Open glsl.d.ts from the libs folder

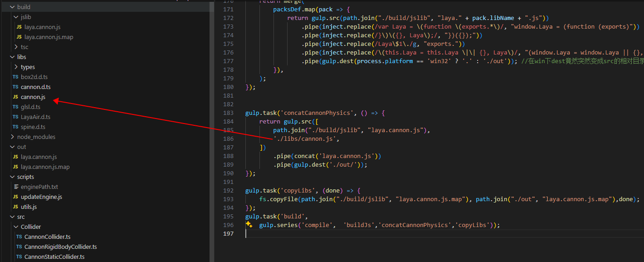[30, 107]
